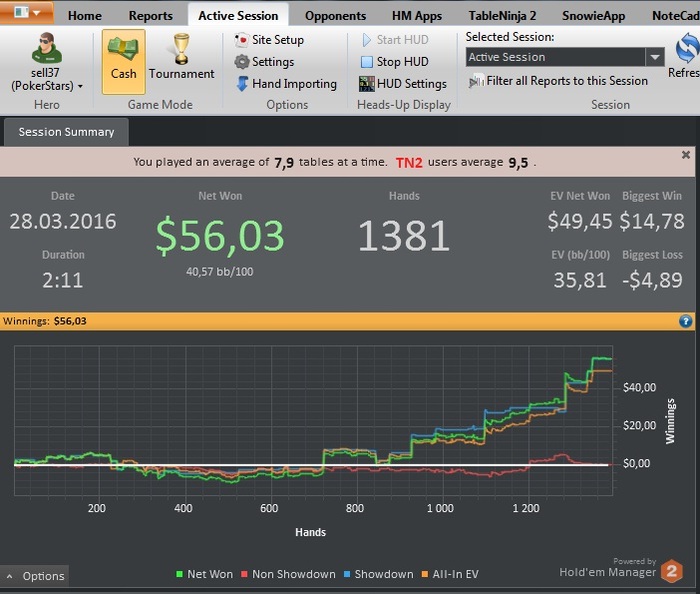
Task: Click the Site Setup label
Action: [278, 40]
